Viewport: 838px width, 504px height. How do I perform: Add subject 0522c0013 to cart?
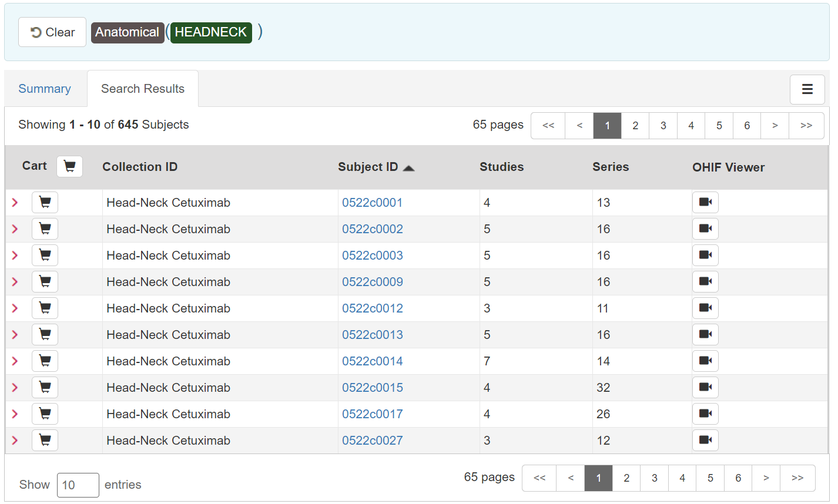click(x=45, y=335)
